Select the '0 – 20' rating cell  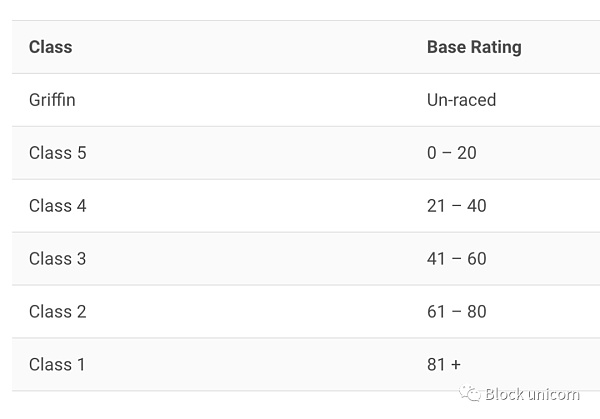coord(451,153)
